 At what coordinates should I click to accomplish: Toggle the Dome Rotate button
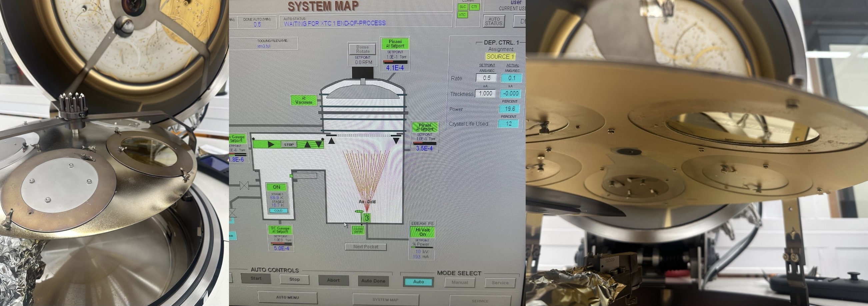363,49
